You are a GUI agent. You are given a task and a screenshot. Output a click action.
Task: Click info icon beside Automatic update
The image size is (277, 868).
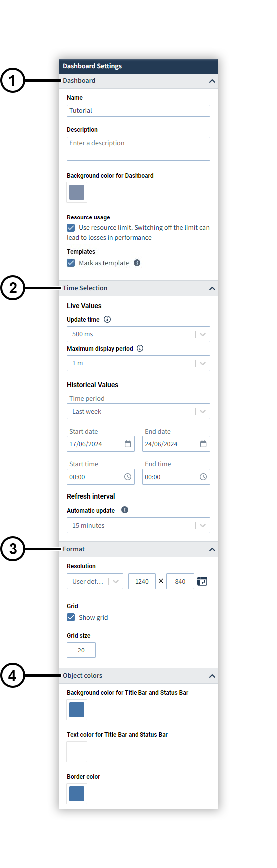point(125,510)
